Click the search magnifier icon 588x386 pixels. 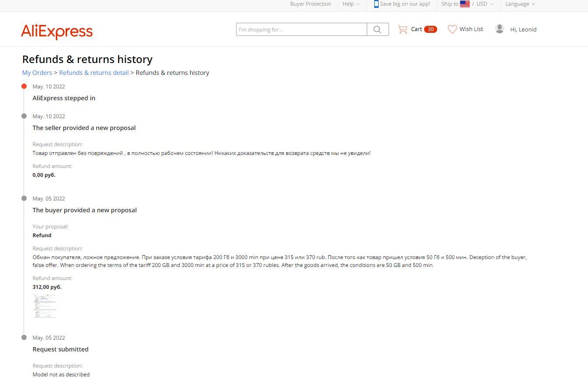[378, 29]
